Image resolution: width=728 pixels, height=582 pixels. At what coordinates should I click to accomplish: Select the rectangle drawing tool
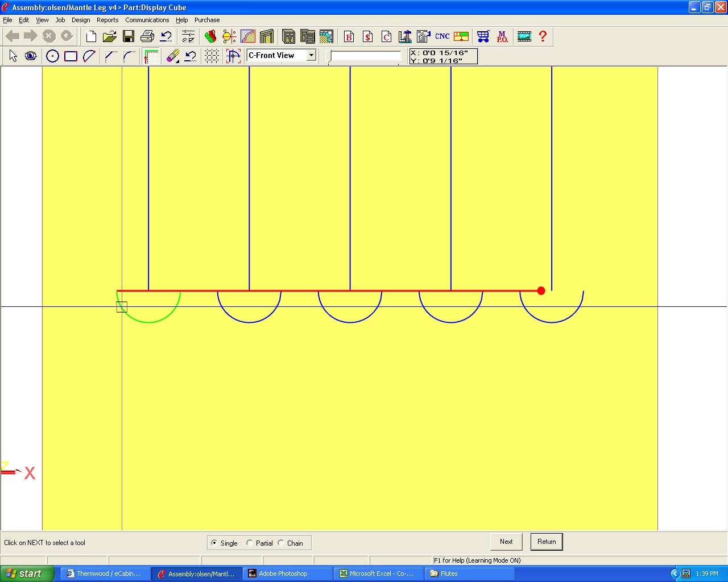tap(71, 56)
